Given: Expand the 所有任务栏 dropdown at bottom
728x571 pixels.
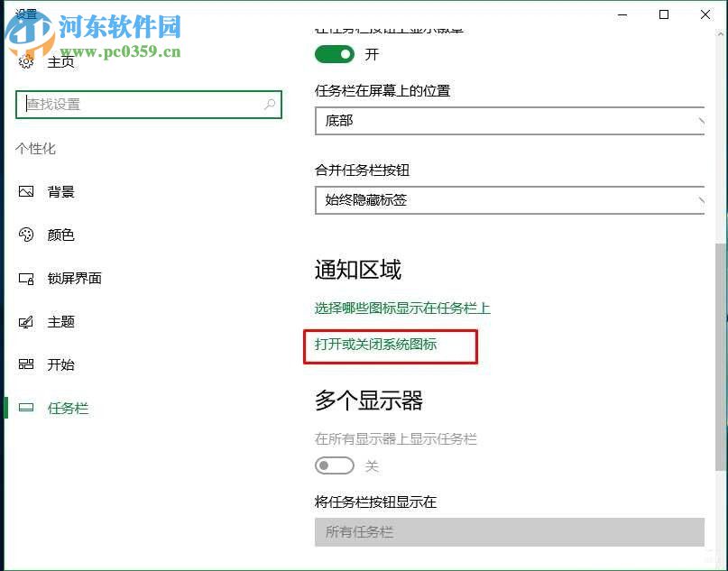Looking at the screenshot, I should tap(510, 532).
